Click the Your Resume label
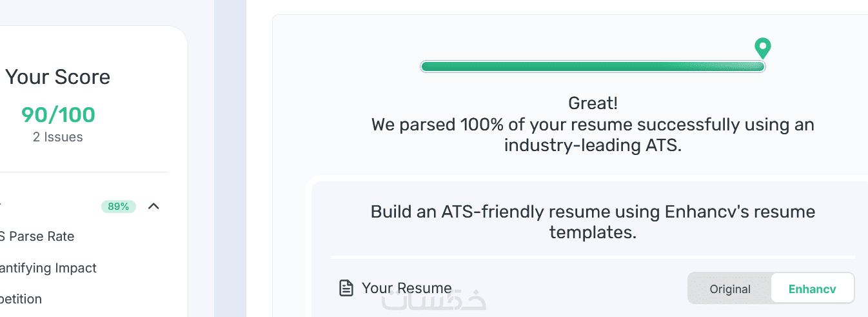Screen dimensions: 868x317 pyautogui.click(x=406, y=288)
